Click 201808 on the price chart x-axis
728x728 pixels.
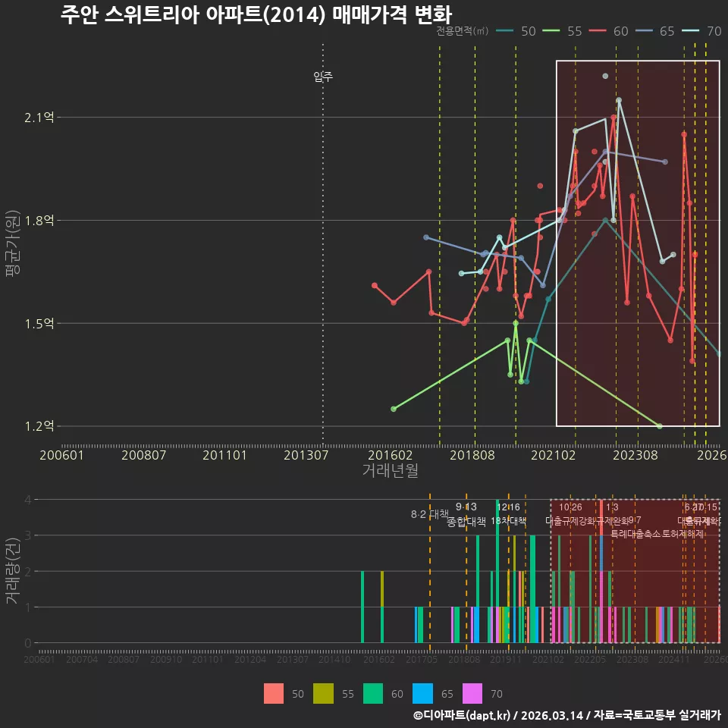[x=472, y=455]
